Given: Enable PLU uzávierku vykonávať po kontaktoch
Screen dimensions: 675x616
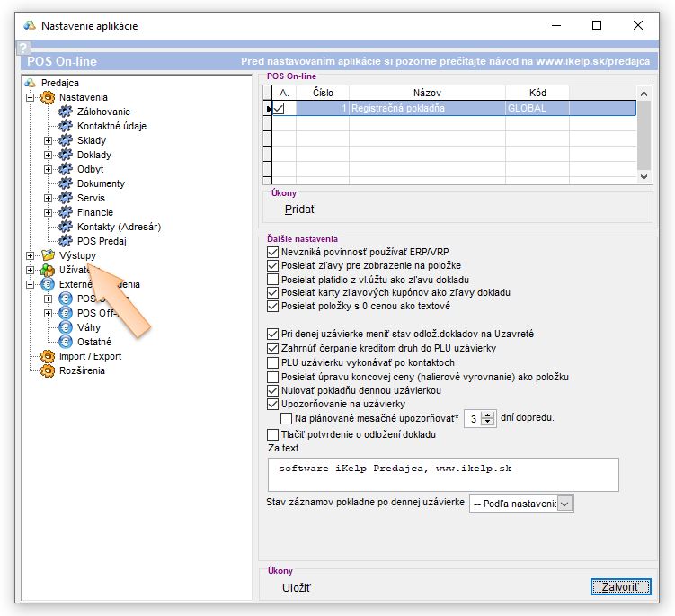Looking at the screenshot, I should [273, 362].
